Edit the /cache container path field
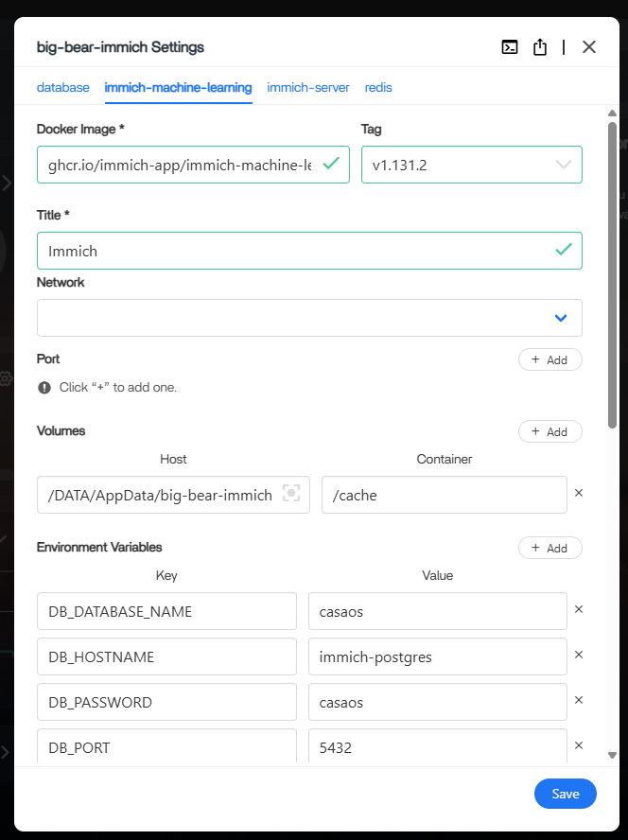628x840 pixels. pos(445,495)
